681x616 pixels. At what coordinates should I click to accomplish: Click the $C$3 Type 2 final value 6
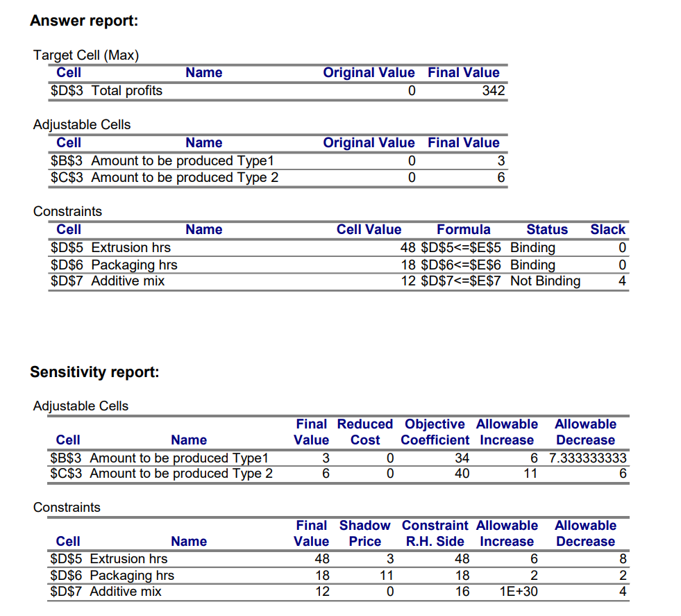[x=501, y=177]
